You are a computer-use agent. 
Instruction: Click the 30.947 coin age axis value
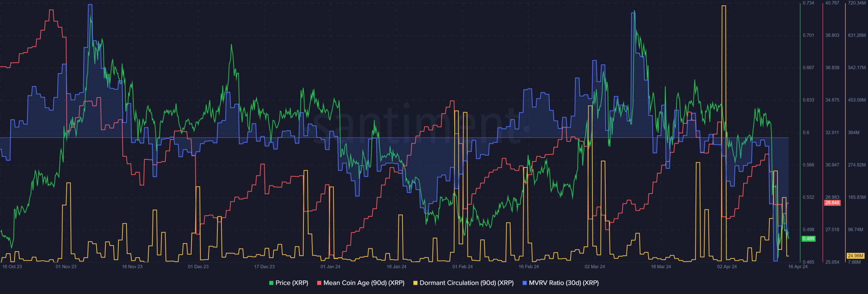pyautogui.click(x=832, y=165)
